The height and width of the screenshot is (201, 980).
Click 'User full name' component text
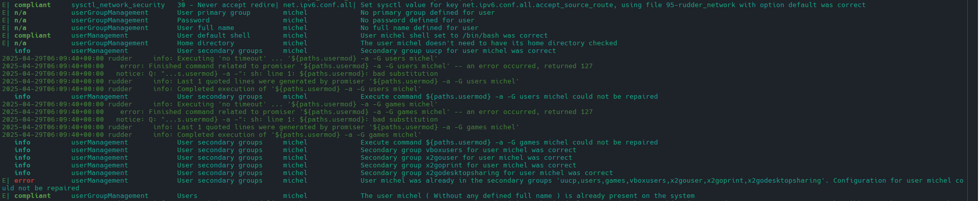[x=206, y=28]
